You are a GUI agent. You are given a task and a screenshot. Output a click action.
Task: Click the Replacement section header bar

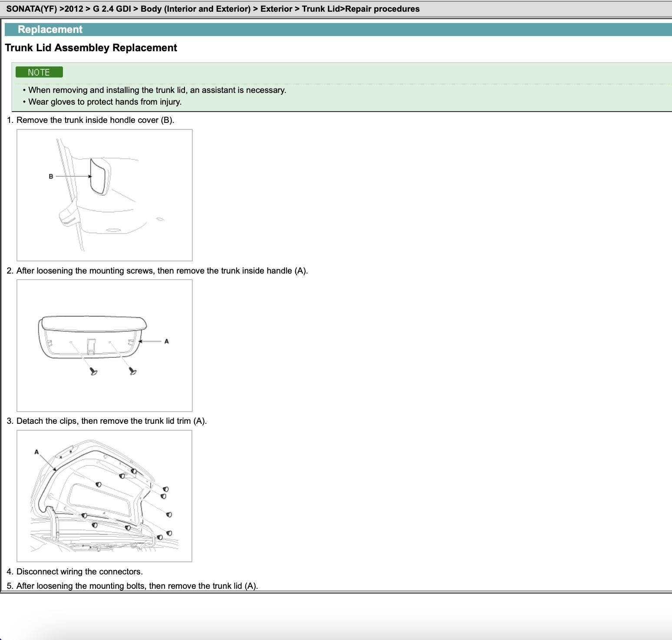point(338,30)
